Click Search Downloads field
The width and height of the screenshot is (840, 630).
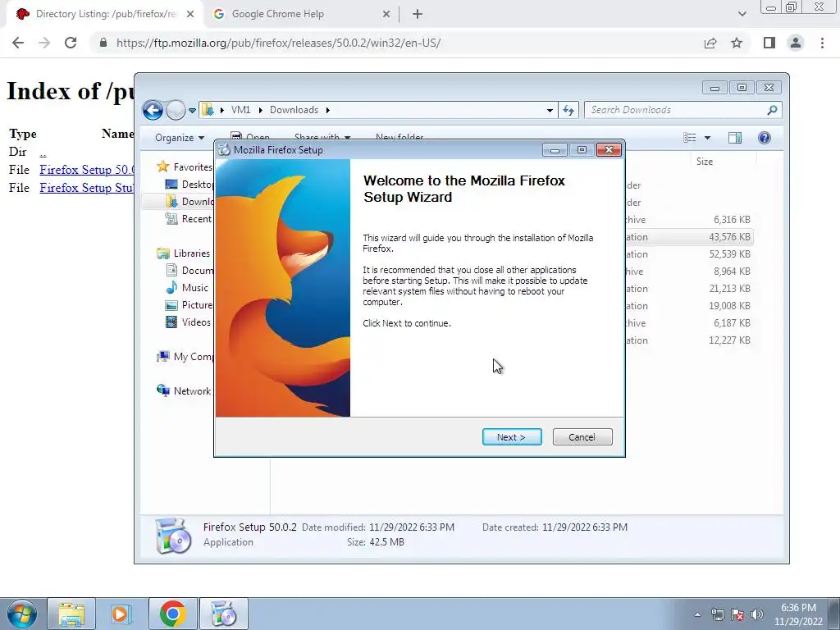point(677,110)
